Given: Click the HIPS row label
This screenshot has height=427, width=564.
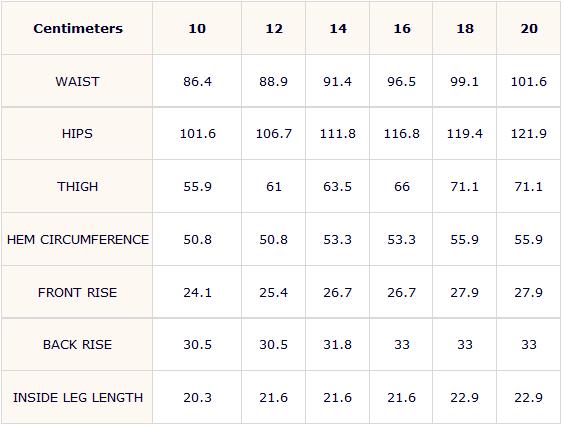Looking at the screenshot, I should (x=77, y=134).
